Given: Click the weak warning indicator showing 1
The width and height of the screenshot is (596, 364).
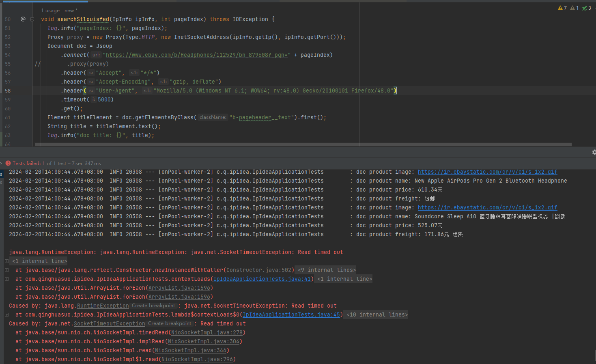Looking at the screenshot, I should 574,8.
